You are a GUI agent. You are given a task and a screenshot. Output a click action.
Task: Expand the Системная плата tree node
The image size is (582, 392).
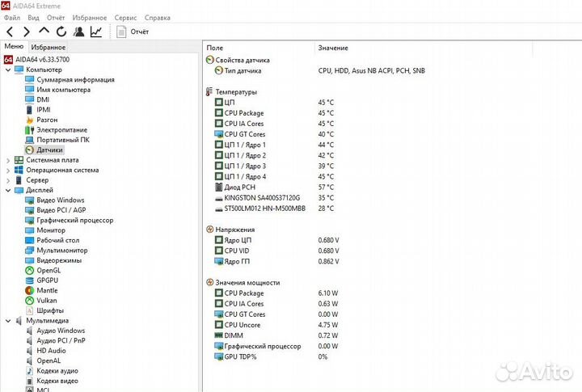pos(8,160)
